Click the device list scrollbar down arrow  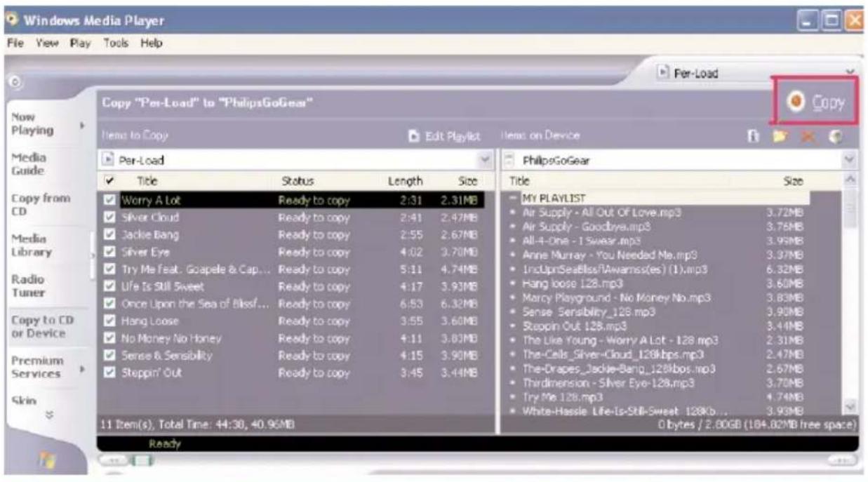point(851,407)
